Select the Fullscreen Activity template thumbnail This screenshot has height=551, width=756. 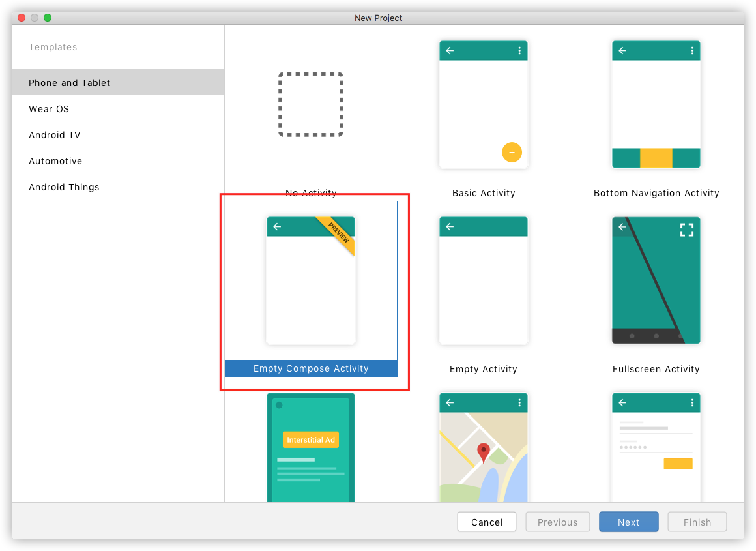(x=656, y=280)
